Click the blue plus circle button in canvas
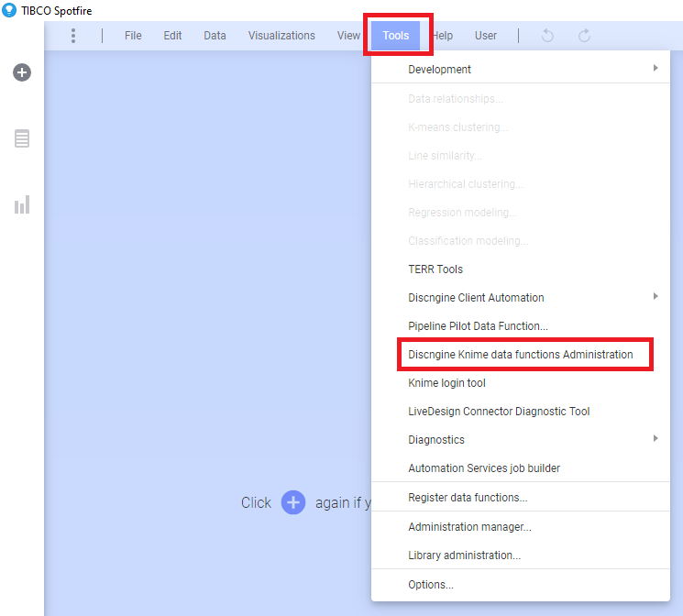Image resolution: width=683 pixels, height=616 pixels. coord(293,502)
